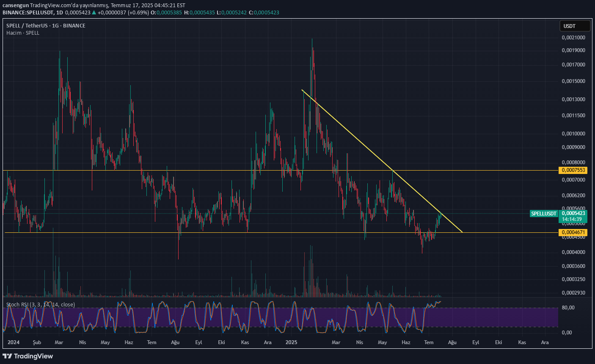
Task: Click the 0,0003600 price axis value
Action: click(573, 266)
